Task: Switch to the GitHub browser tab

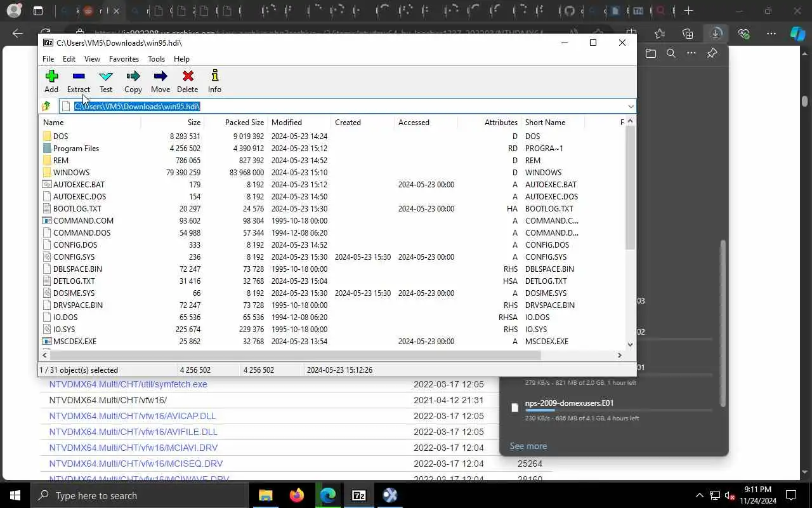Action: [569, 11]
